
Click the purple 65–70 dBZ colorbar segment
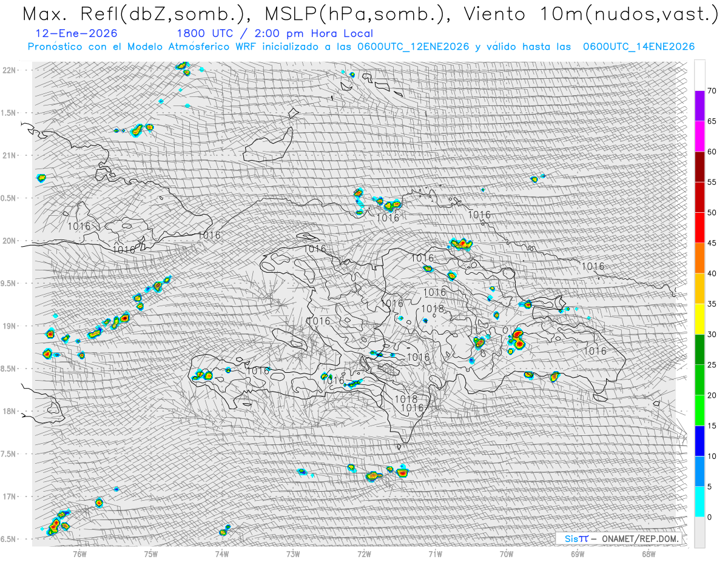click(699, 106)
